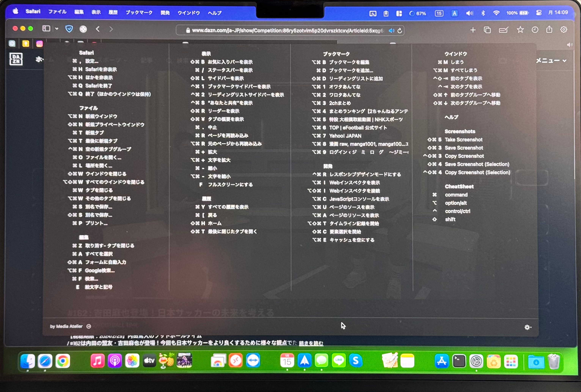The width and height of the screenshot is (581, 392).
Task: Click the bookmark star icon
Action: click(x=520, y=30)
